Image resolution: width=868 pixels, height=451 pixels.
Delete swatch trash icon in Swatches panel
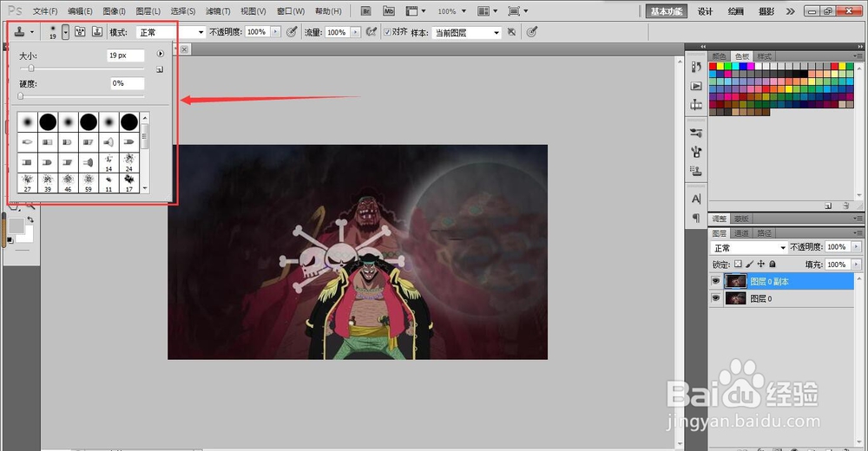[845, 206]
